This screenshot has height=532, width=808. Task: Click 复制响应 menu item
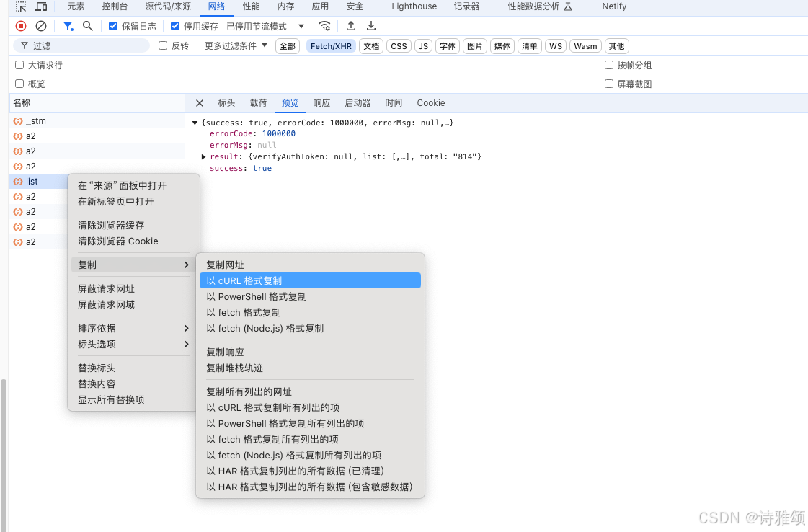310,352
